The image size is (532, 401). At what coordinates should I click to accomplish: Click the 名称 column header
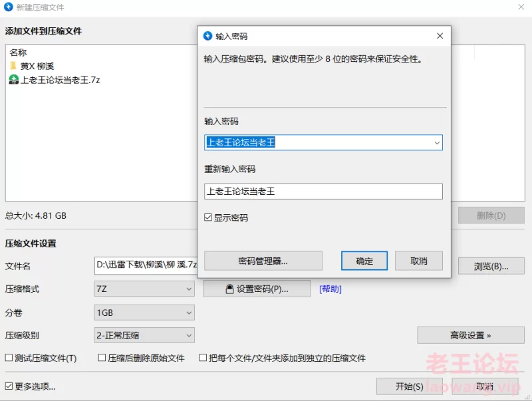coord(18,53)
